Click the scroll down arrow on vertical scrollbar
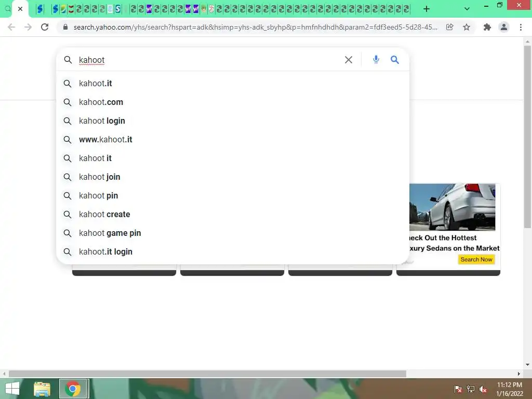This screenshot has height=399, width=532. click(x=527, y=365)
